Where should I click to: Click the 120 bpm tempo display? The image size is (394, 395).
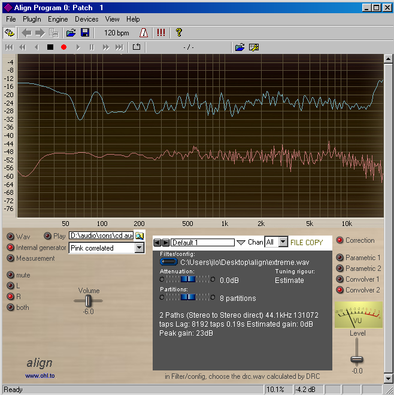116,33
